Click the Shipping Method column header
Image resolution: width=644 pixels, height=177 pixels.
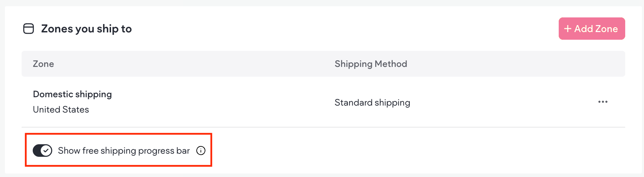tap(371, 64)
